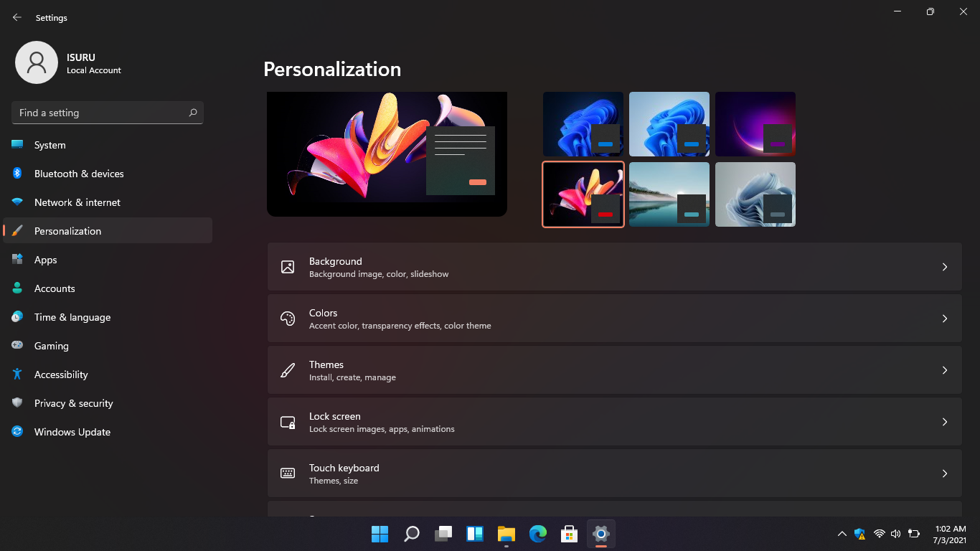Select the Accounts person icon
Viewport: 980px width, 551px height.
pyautogui.click(x=17, y=288)
